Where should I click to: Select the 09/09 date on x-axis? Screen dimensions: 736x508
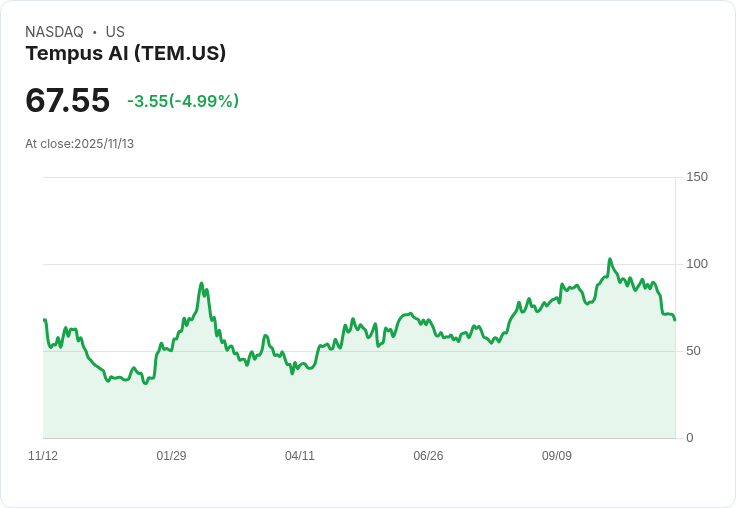point(557,456)
